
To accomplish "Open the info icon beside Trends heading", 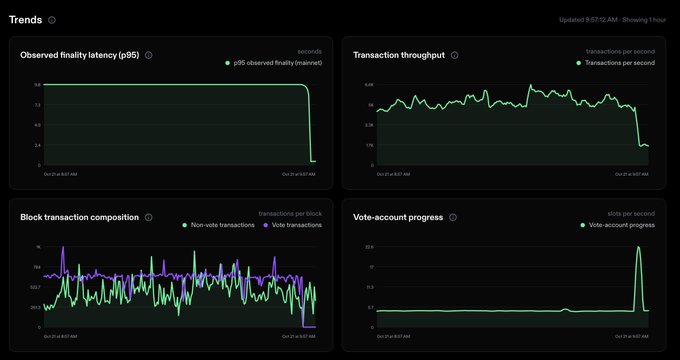I will (52, 20).
